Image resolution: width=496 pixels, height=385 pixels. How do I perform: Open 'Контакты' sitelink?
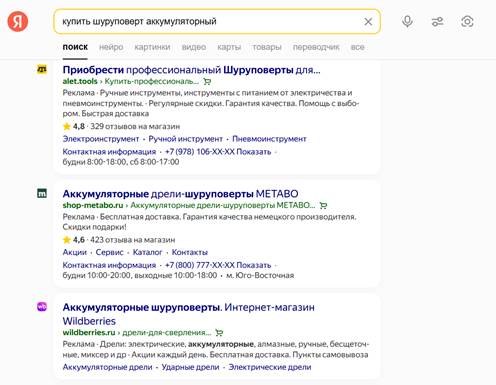[190, 252]
